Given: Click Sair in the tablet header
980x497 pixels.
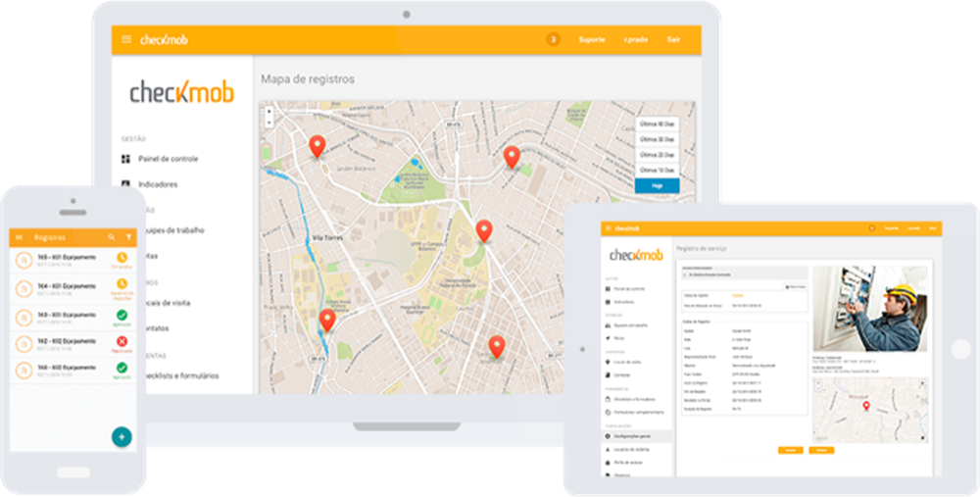Looking at the screenshot, I should click(x=933, y=228).
